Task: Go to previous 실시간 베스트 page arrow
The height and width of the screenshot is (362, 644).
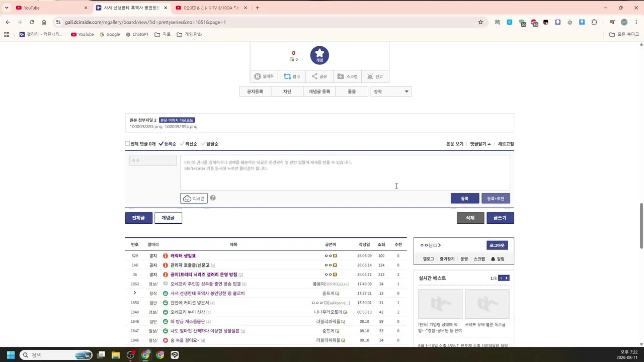Action: coord(501,278)
